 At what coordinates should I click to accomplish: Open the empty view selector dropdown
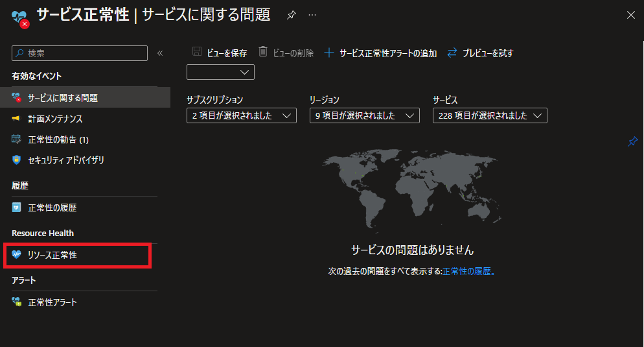(x=220, y=72)
